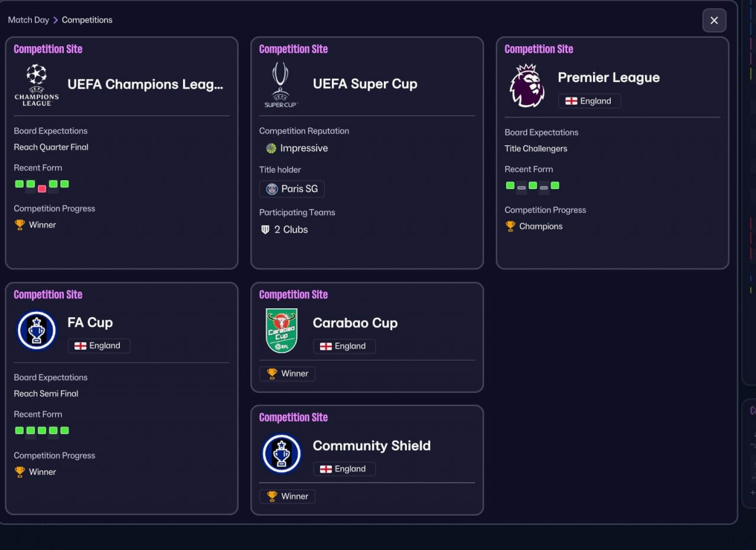Click the UEFA Champions League logo
Screen dimensions: 756x550
click(37, 85)
